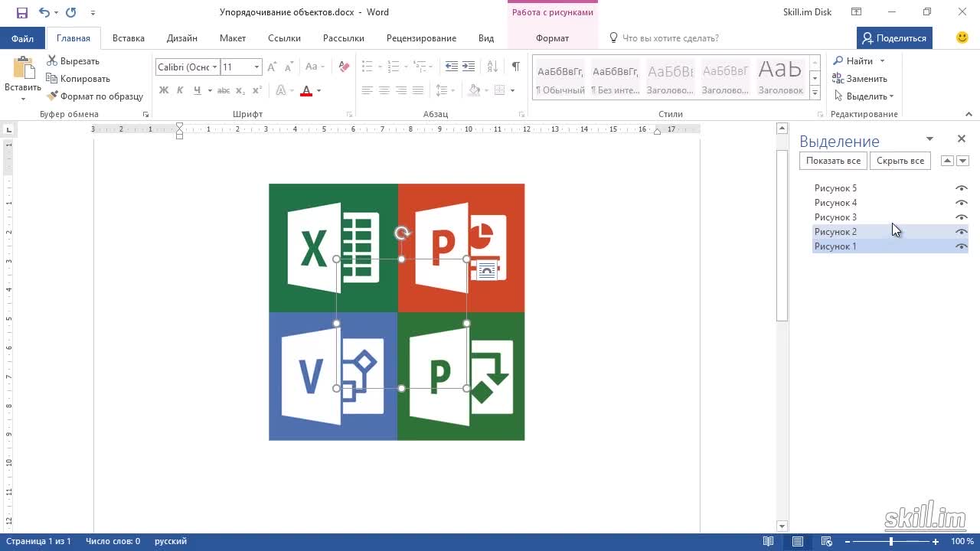Toggle subscript x₂ formatting
The image size is (980, 551).
pyautogui.click(x=240, y=90)
